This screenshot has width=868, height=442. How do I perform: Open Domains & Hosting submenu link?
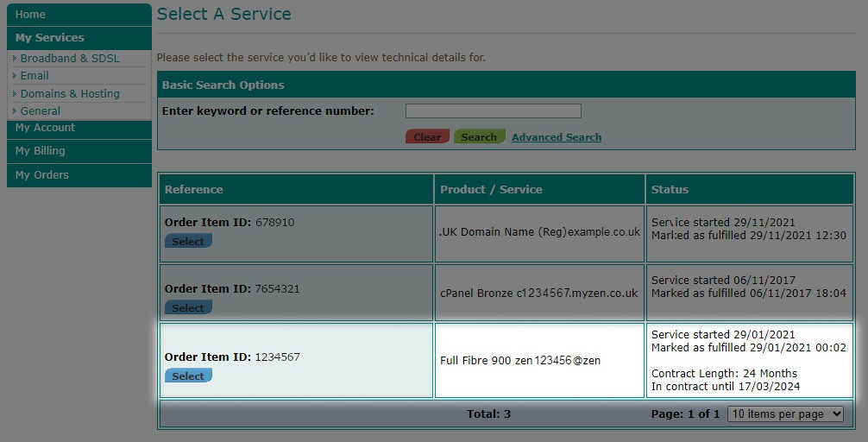[x=70, y=93]
